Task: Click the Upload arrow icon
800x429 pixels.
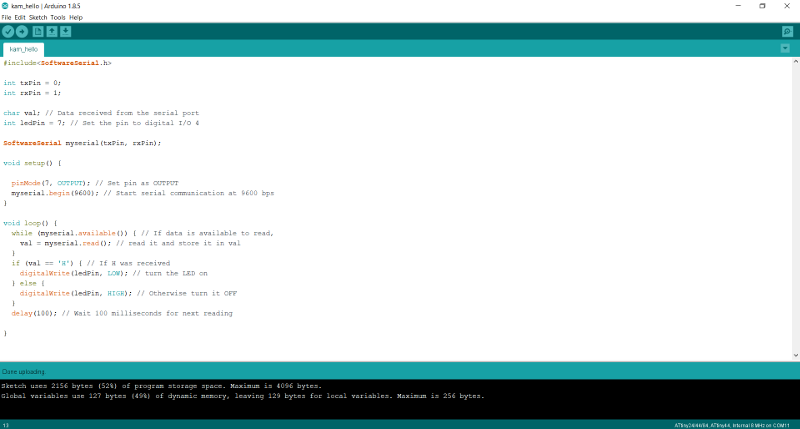Action: [x=22, y=32]
